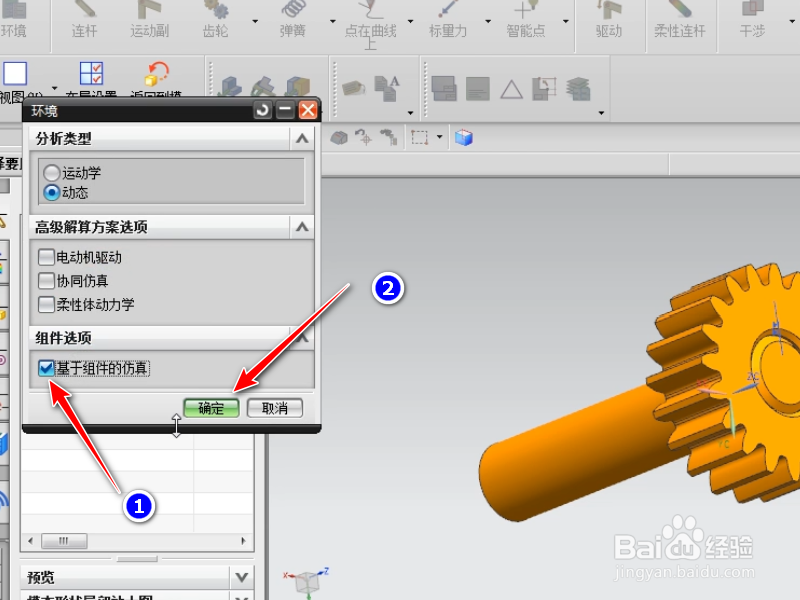The height and width of the screenshot is (600, 800).
Task: Click the document text 'A' icon
Action: pyautogui.click(x=387, y=88)
